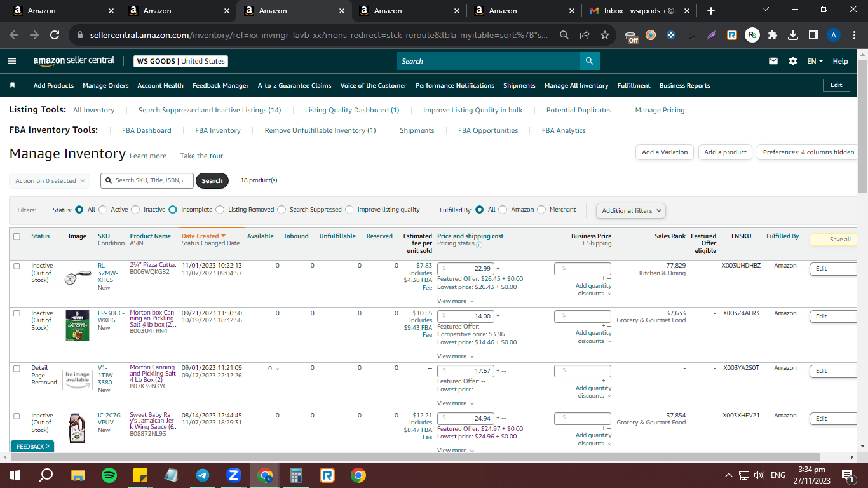Viewport: 868px width, 488px height.
Task: Open Calculator from the taskbar
Action: tap(296, 475)
